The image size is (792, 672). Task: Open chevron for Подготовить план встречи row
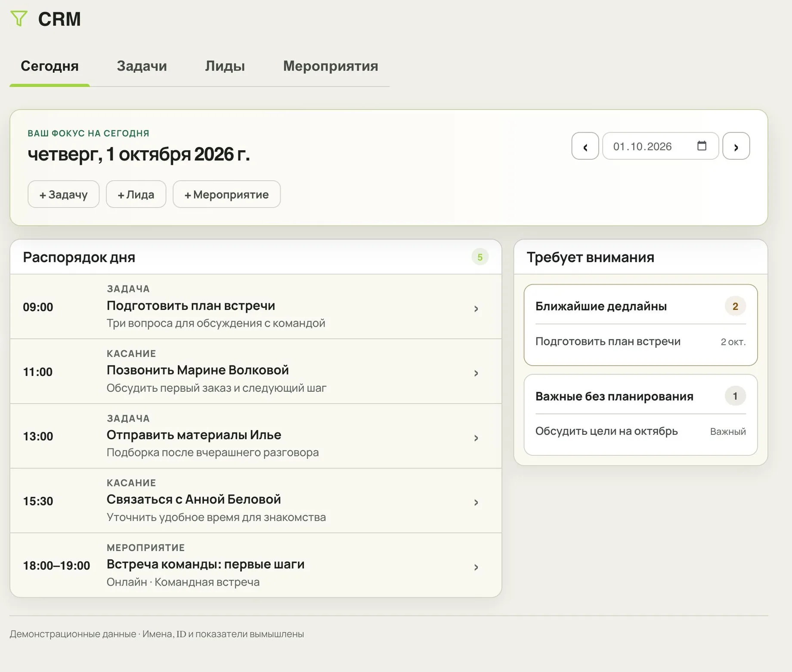[476, 309]
